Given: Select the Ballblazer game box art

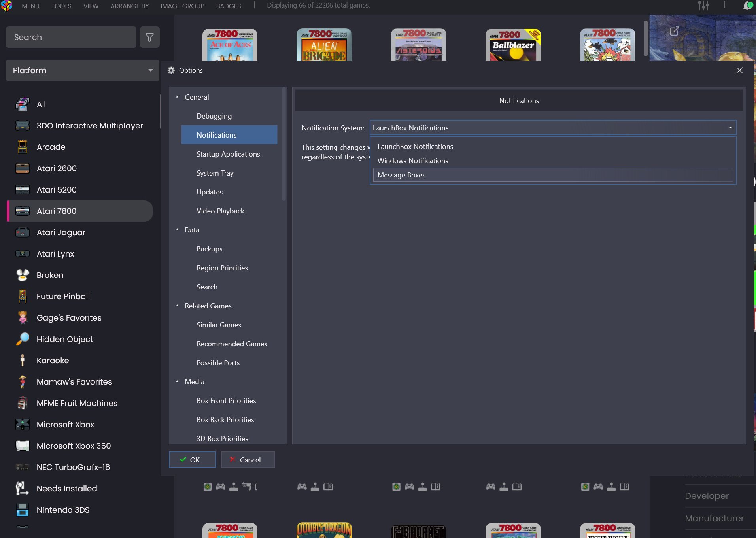Looking at the screenshot, I should pos(513,45).
